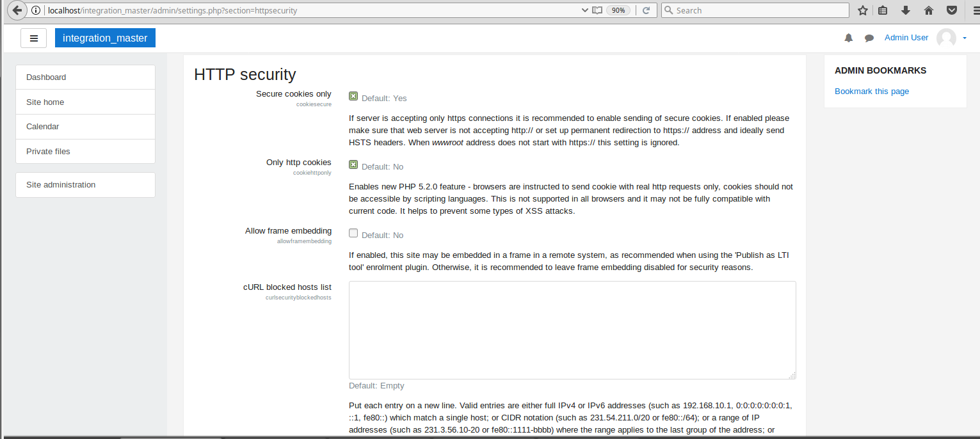The height and width of the screenshot is (439, 980).
Task: Open Calendar in the sidebar
Action: 85,127
